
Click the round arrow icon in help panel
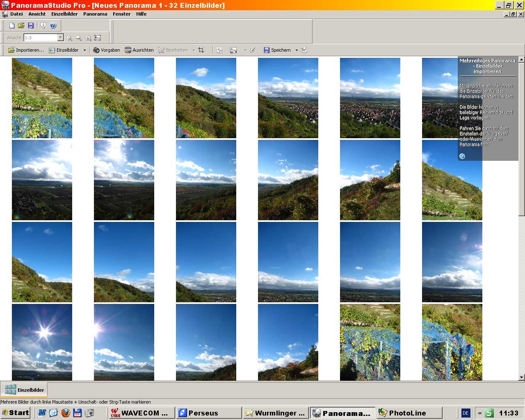(x=462, y=156)
